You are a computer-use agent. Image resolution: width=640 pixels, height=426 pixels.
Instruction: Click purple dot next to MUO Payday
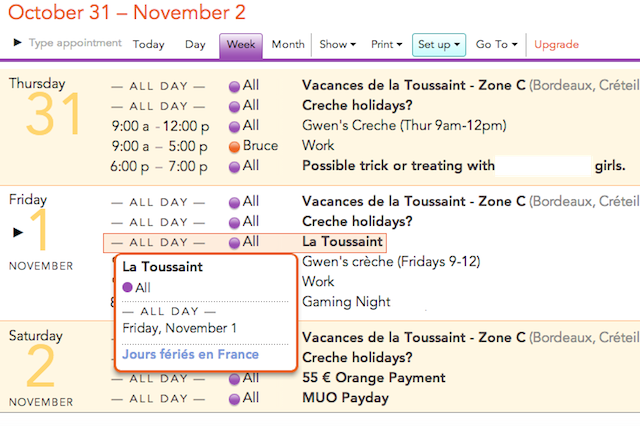click(x=234, y=399)
